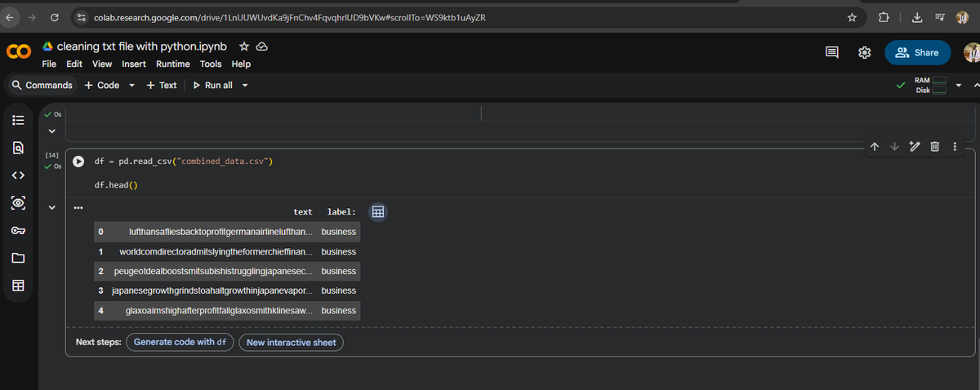980x390 pixels.
Task: View site information icon in address bar
Action: coord(82,17)
